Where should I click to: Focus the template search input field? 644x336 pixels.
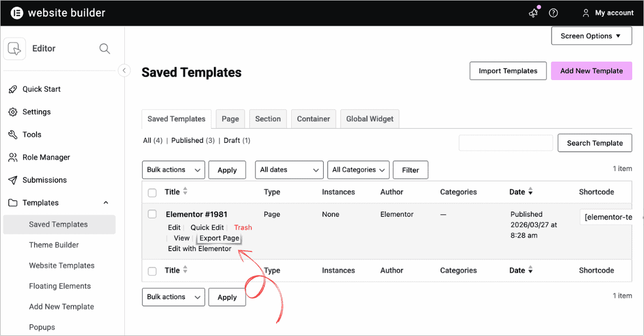506,143
